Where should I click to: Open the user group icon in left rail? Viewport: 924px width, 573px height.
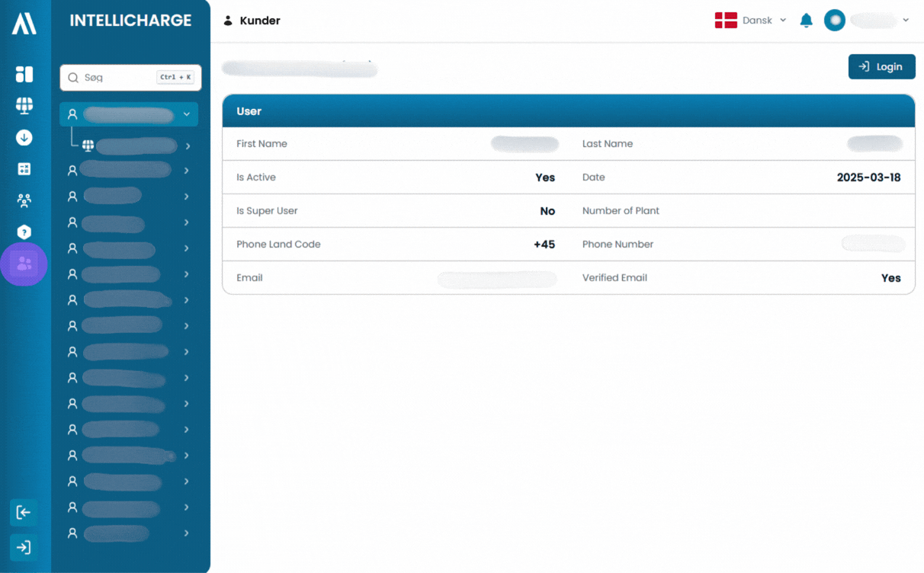[24, 201]
